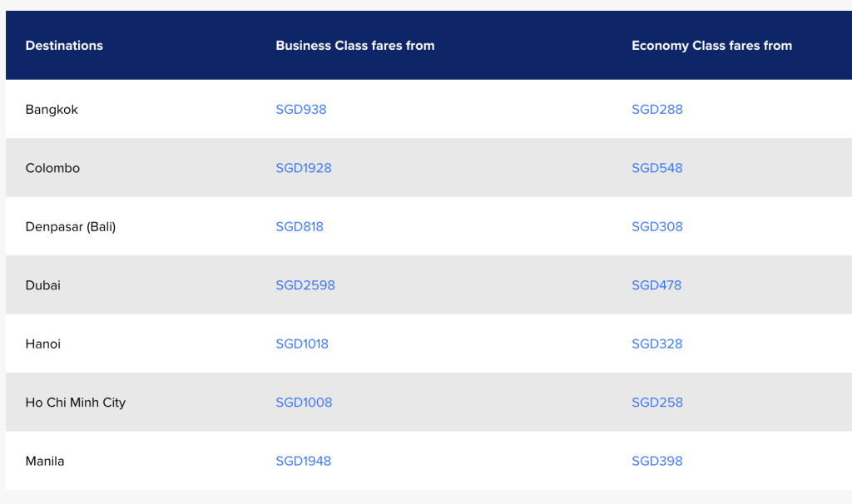The width and height of the screenshot is (852, 504).
Task: Click the Dubai destination cell
Action: coord(43,285)
